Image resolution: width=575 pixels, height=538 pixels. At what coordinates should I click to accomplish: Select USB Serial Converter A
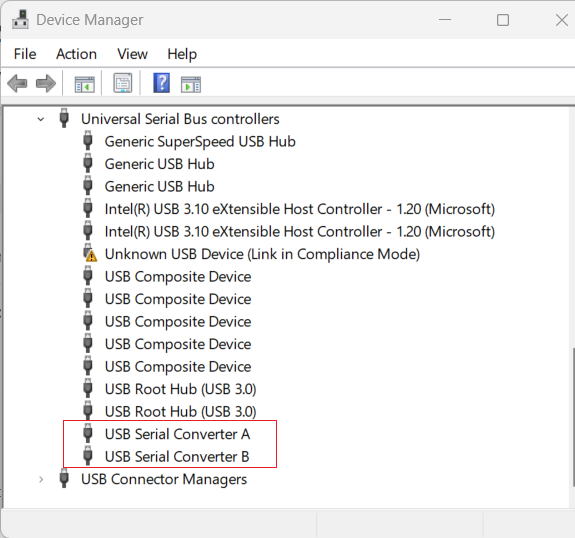pyautogui.click(x=177, y=434)
